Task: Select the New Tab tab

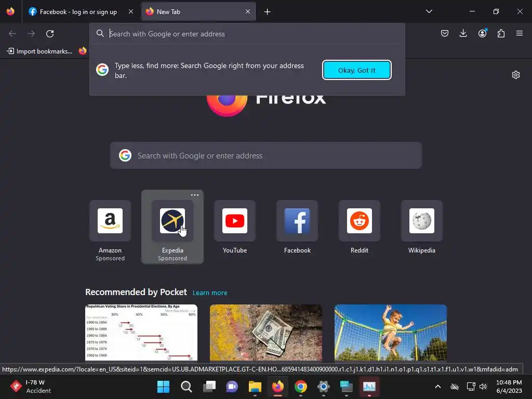Action: [198, 11]
